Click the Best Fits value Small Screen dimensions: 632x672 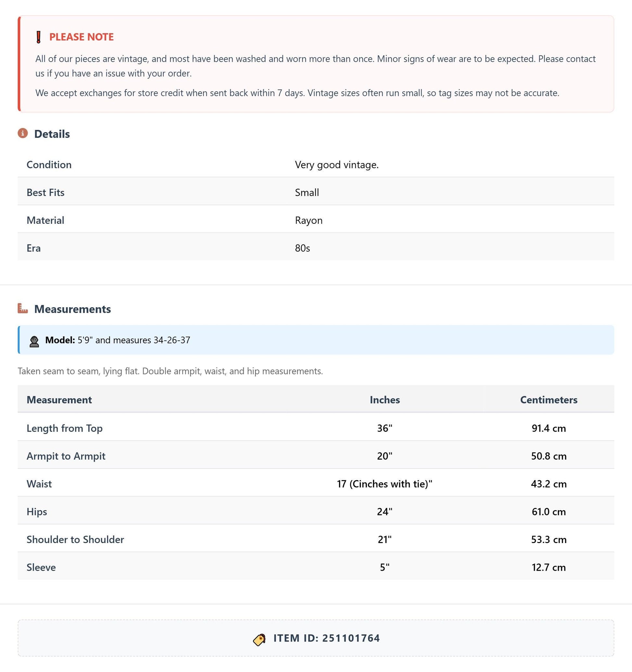point(307,192)
